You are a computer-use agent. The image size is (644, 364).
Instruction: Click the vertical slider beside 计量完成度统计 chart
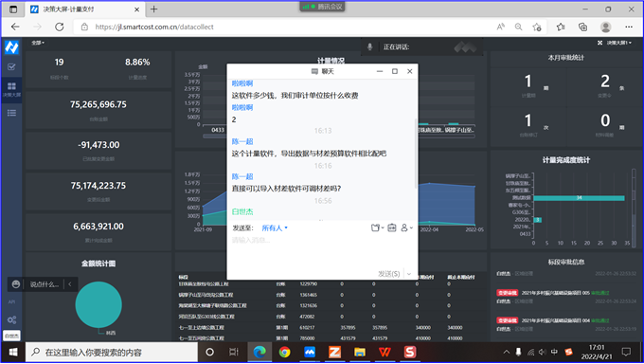coord(634,208)
